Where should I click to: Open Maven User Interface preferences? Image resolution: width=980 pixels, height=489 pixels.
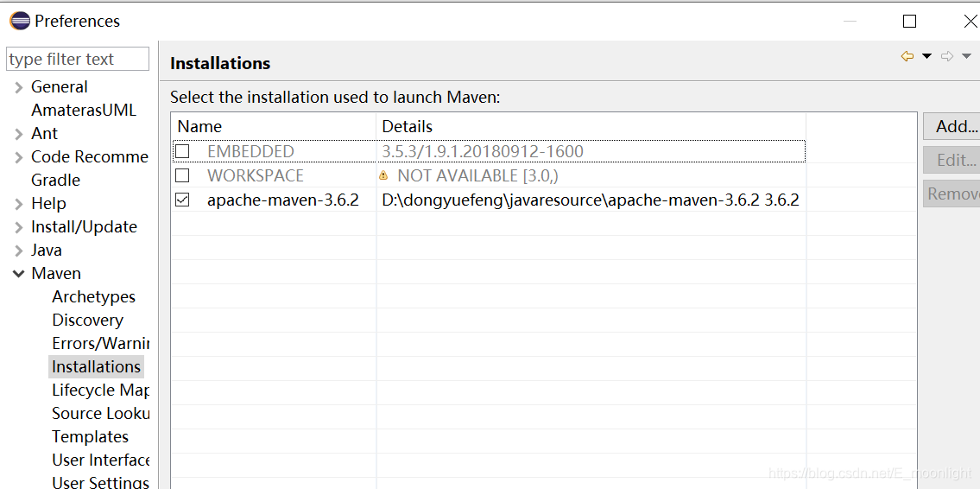(x=101, y=460)
